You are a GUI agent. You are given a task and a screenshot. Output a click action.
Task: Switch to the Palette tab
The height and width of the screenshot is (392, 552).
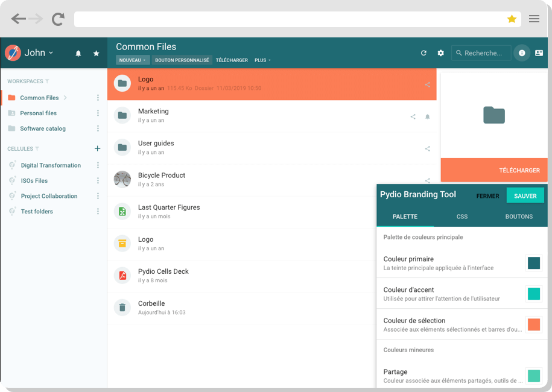[405, 217]
